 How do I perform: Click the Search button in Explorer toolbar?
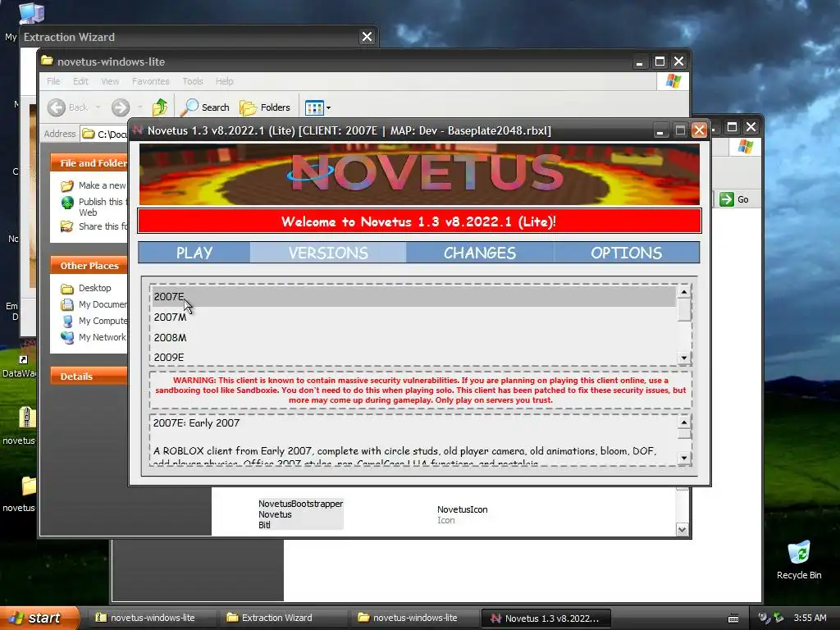coord(205,107)
